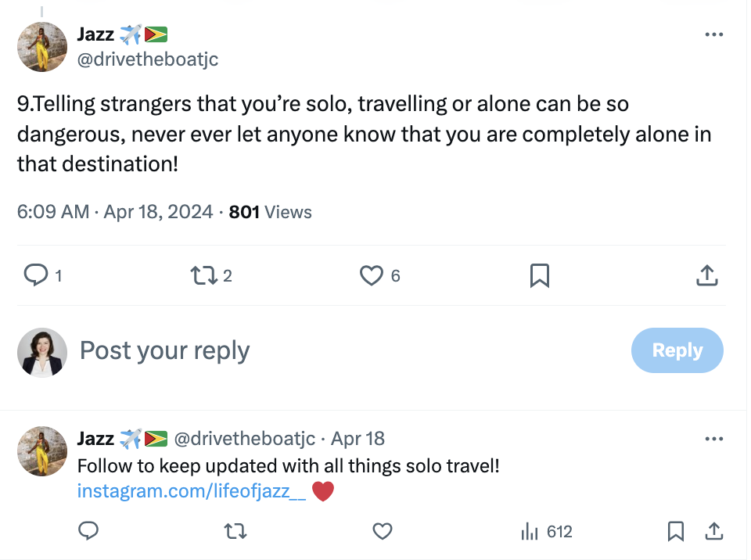This screenshot has height=560, width=751.
Task: Bookmark the main tweet
Action: point(540,275)
